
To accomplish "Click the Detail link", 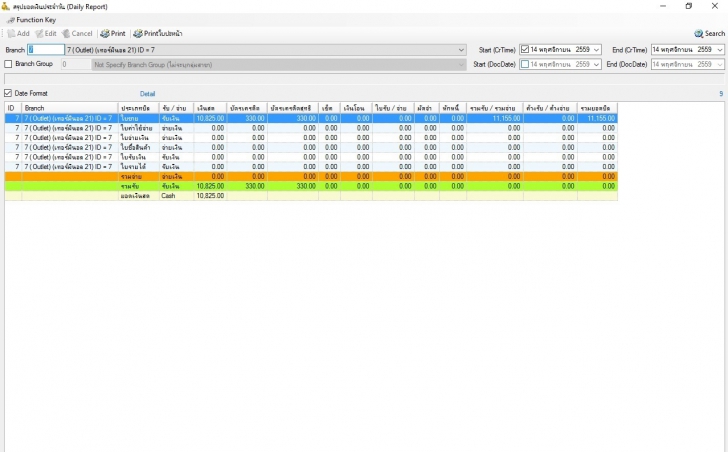I will (x=147, y=93).
